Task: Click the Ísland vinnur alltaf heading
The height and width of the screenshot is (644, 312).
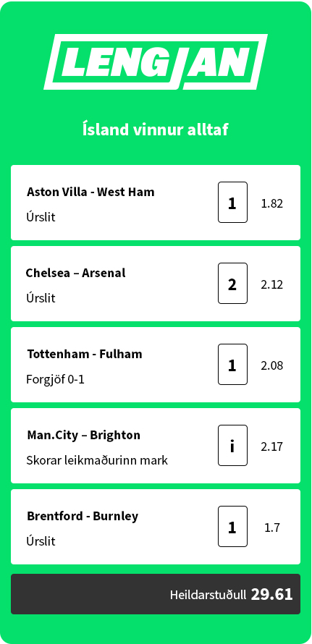Action: coord(156,130)
